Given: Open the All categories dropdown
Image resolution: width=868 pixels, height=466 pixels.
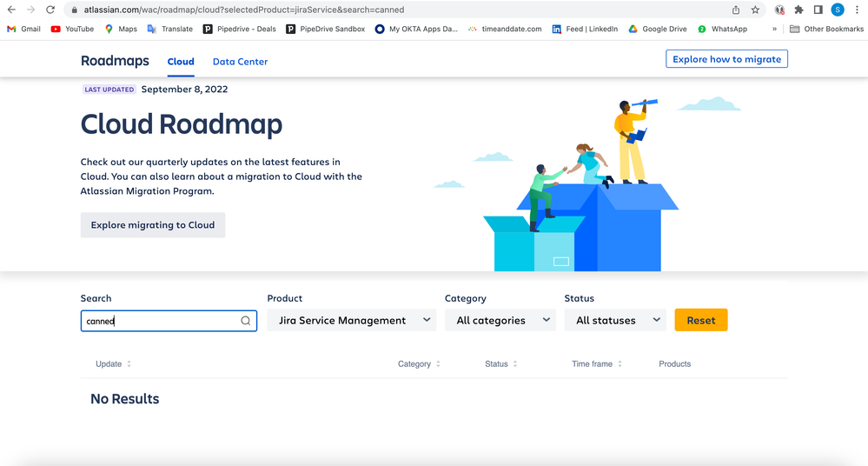Looking at the screenshot, I should (500, 320).
